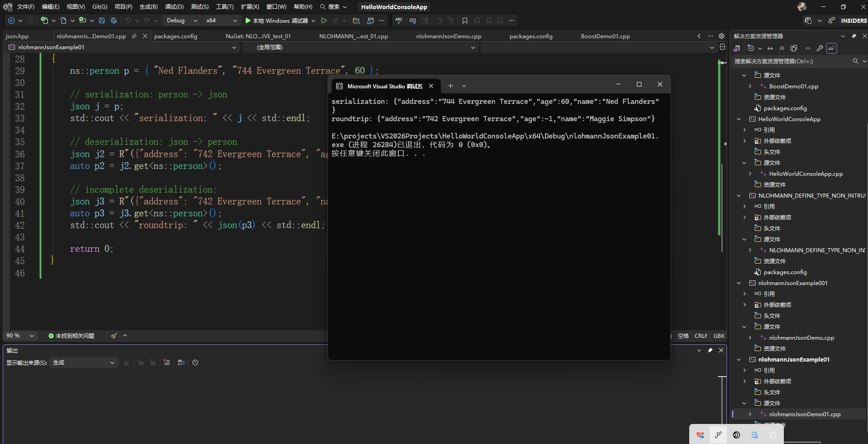The height and width of the screenshot is (444, 868).
Task: Open the x64 platform dropdown
Action: (221, 20)
